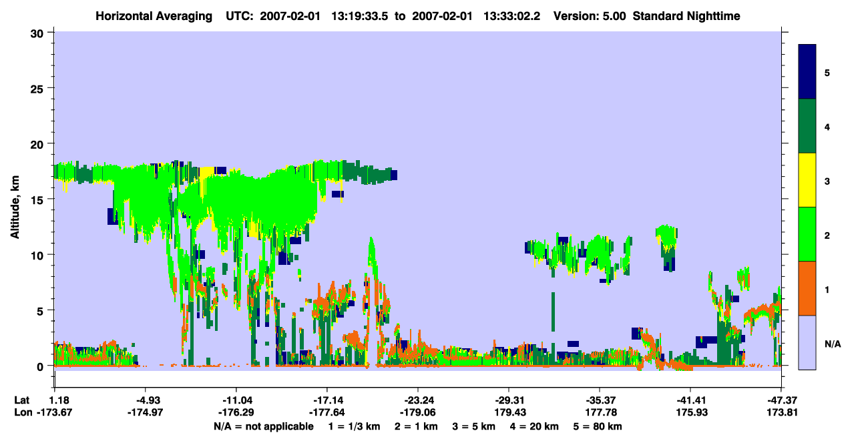This screenshot has width=868, height=445.
Task: Click latitude value -35.37
Action: [600, 400]
